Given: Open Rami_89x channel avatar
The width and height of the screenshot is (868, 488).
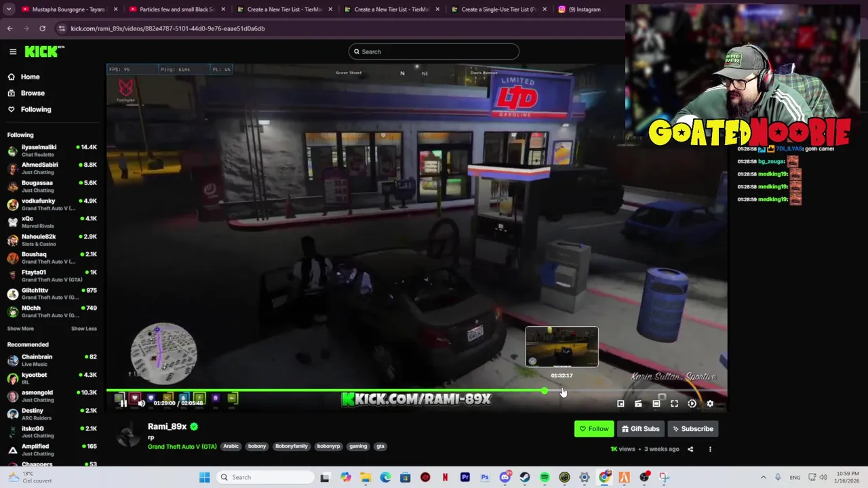Looking at the screenshot, I should 127,434.
